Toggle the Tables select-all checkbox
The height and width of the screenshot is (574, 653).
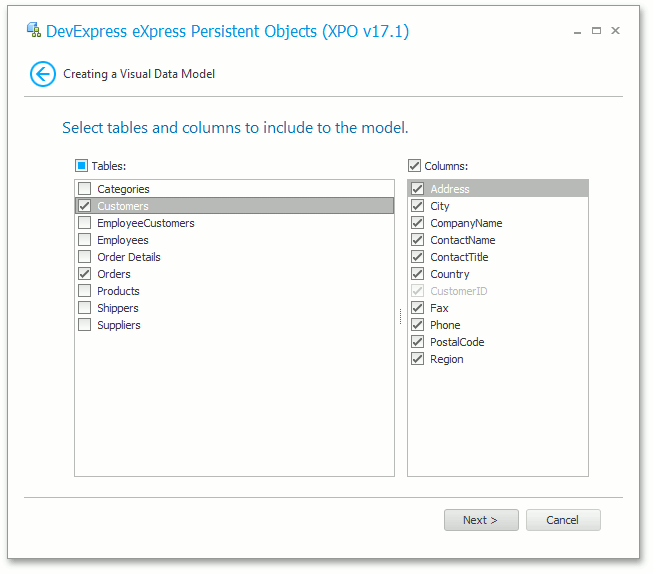(82, 166)
